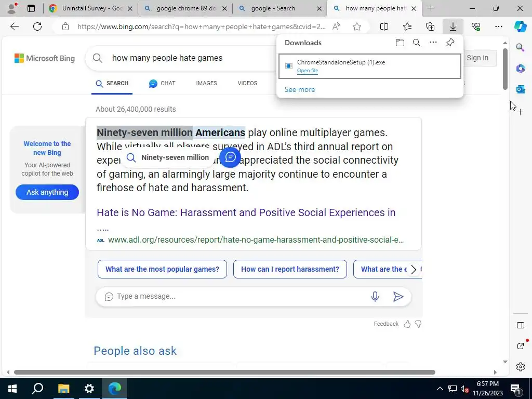Toggle the Downloads toolbar button

point(453,26)
